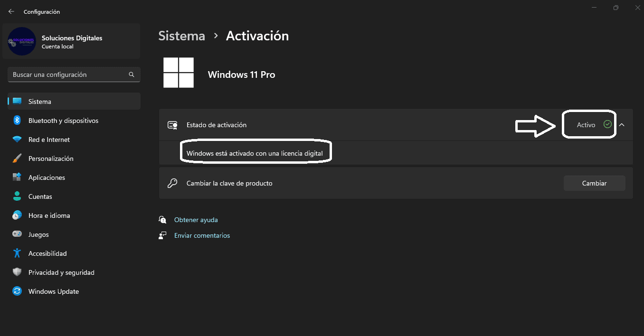Go to Hora e idioma
Viewport: 644px width, 336px height.
[x=74, y=215]
